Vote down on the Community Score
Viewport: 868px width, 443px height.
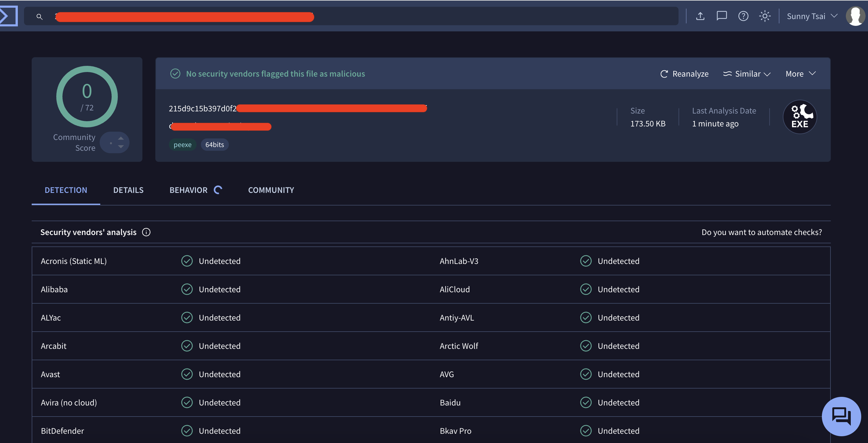point(121,147)
